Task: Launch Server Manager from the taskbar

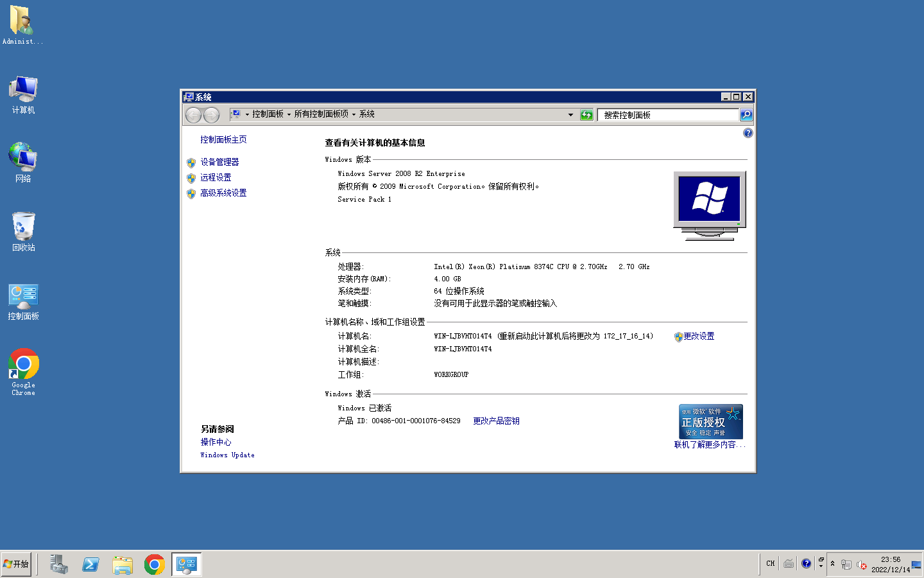Action: pos(58,564)
